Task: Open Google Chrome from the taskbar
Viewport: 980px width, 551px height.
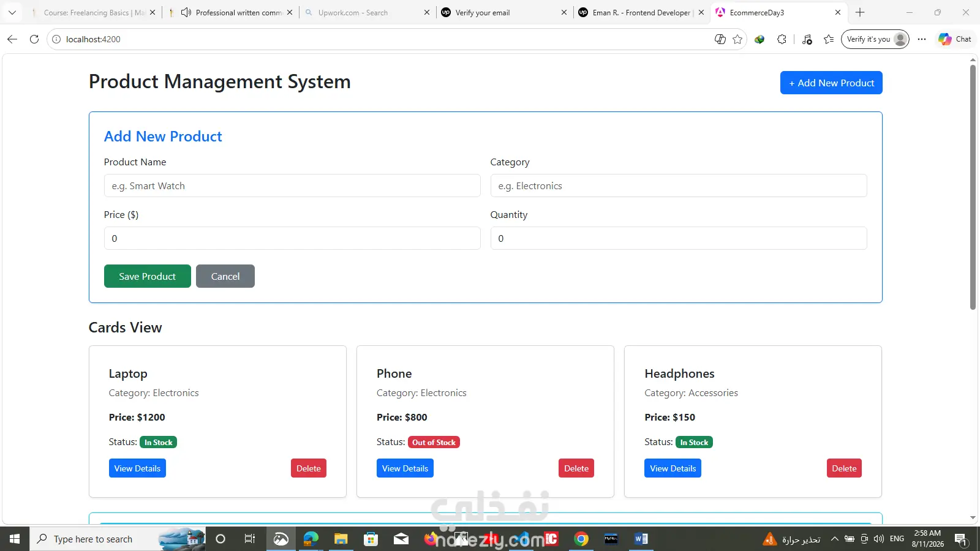Action: [581, 539]
